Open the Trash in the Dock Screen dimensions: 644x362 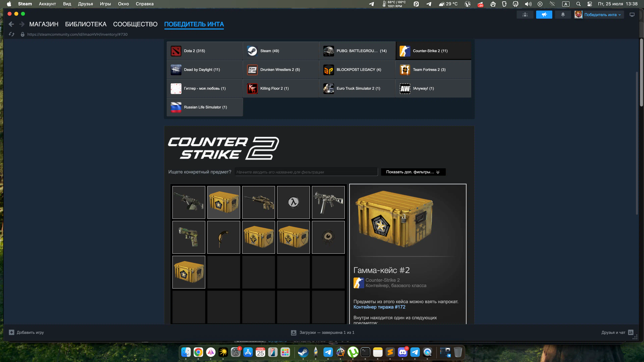(458, 352)
